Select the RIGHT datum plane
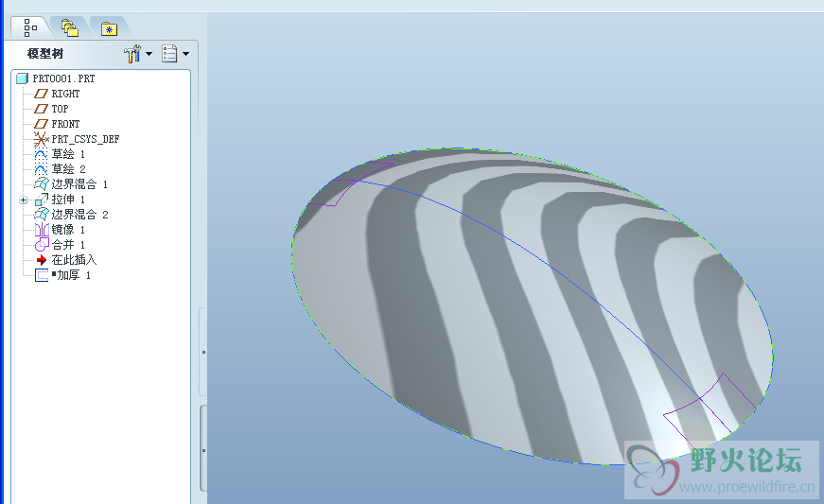824x504 pixels. (x=65, y=94)
